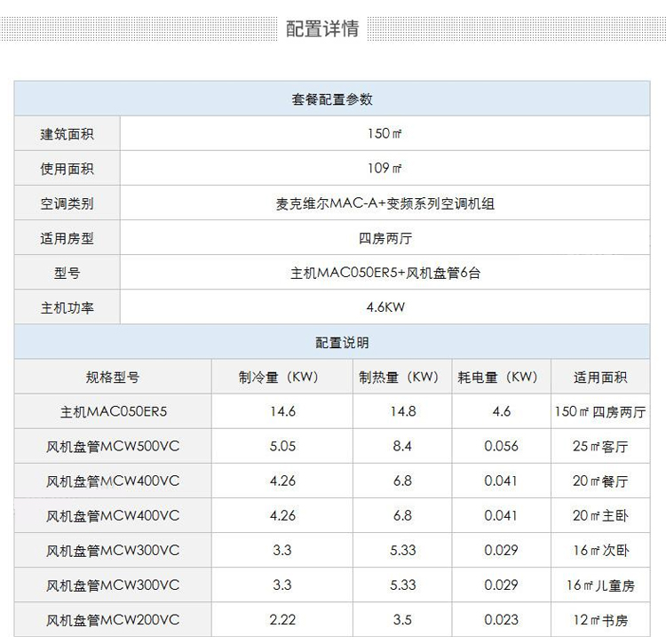Select the 制热量 (KW) column header
Image resolution: width=666 pixels, height=644 pixels.
pyautogui.click(x=402, y=377)
